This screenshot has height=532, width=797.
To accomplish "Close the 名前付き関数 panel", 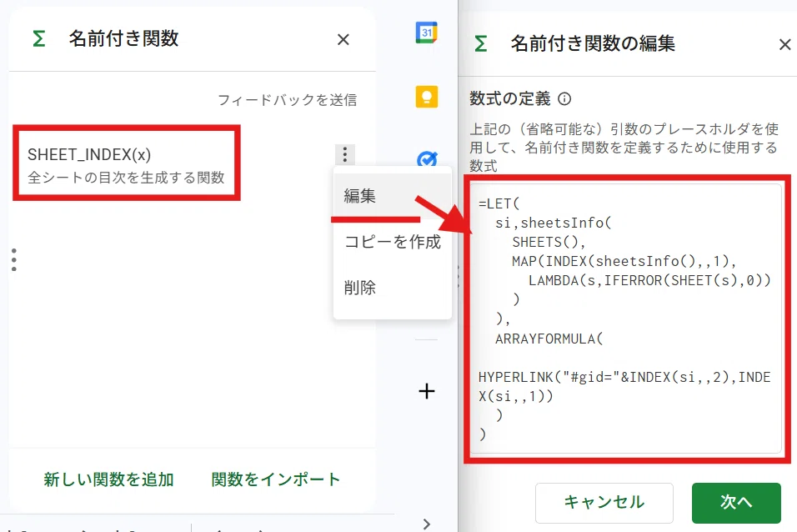I will (343, 39).
